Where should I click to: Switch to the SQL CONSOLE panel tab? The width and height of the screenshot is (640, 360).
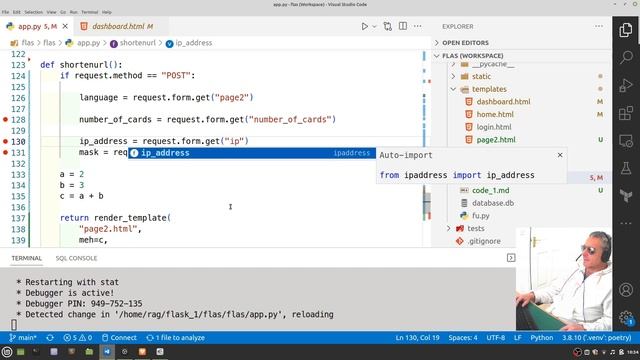(76, 258)
